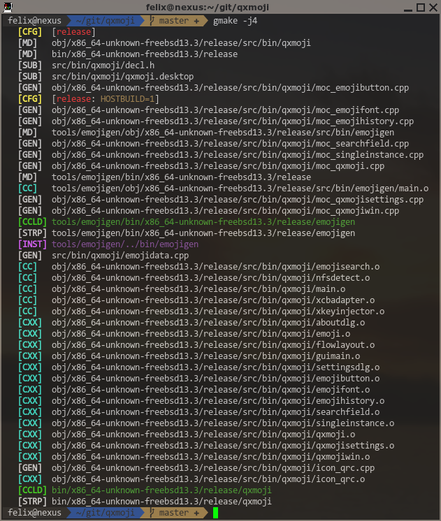Click the emojifont.o CXX line
441x521 pixels.
coord(194,390)
